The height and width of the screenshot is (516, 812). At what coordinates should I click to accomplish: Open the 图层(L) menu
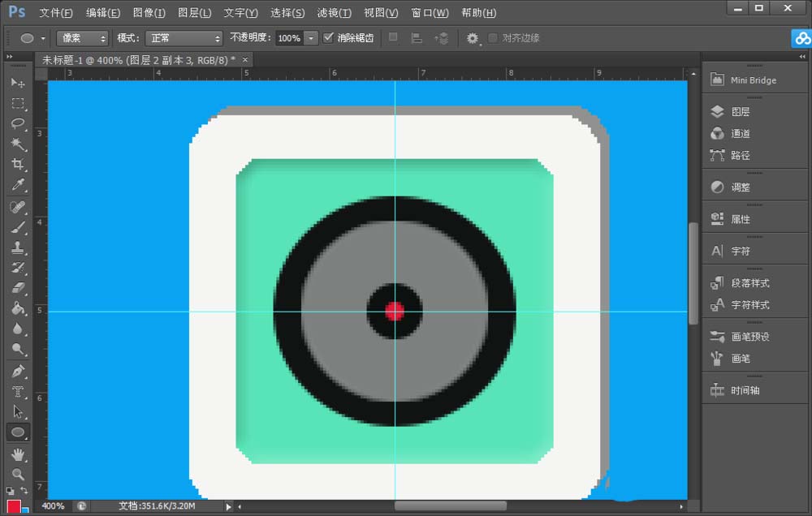pos(194,13)
